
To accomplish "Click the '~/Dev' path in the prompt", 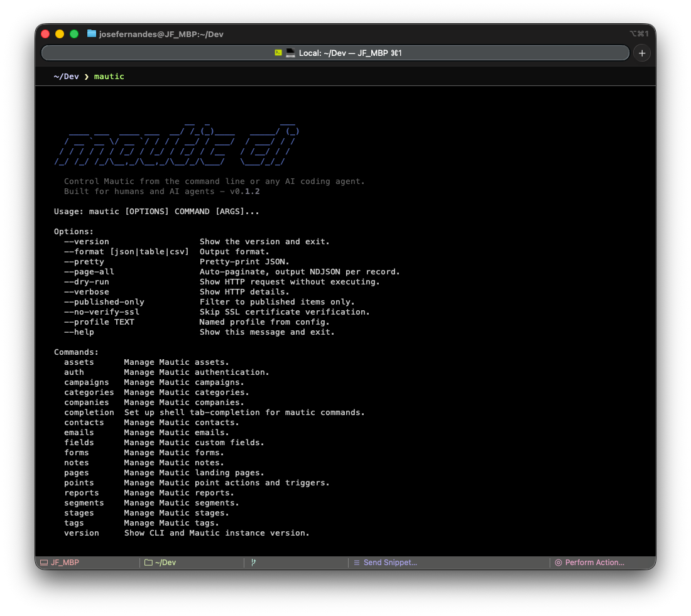I will pyautogui.click(x=66, y=77).
